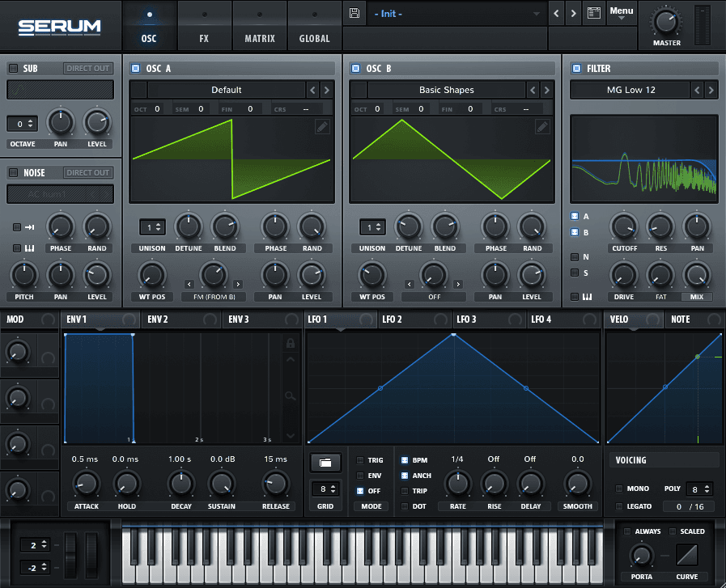Open the Basic Shapes wavetable selector
The width and height of the screenshot is (726, 588).
(x=446, y=90)
